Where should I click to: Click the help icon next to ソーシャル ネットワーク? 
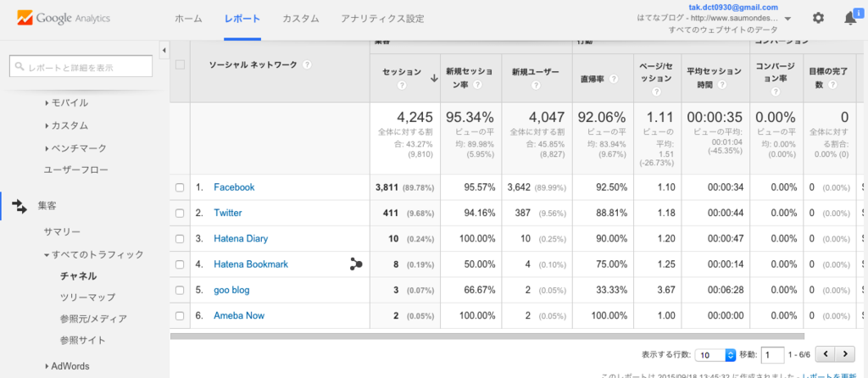tap(307, 64)
